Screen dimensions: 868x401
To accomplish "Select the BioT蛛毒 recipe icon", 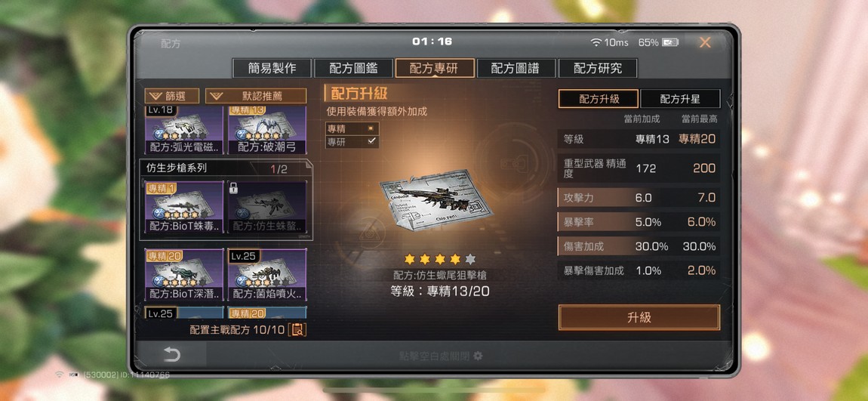I will (183, 206).
